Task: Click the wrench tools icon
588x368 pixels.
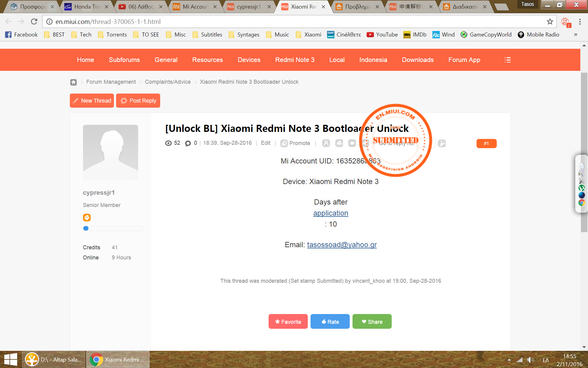Action: [442, 143]
